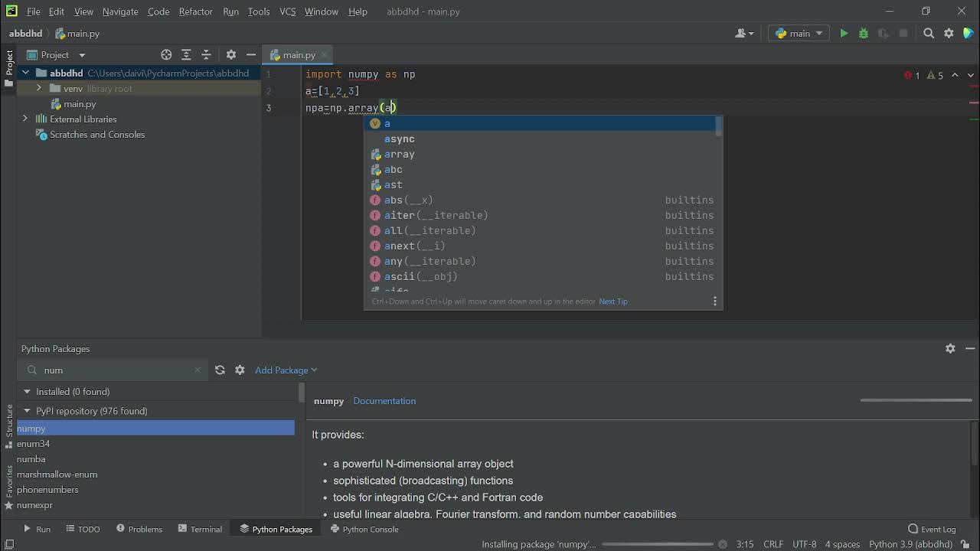
Task: Open the Favorites side tool window
Action: [x=9, y=487]
